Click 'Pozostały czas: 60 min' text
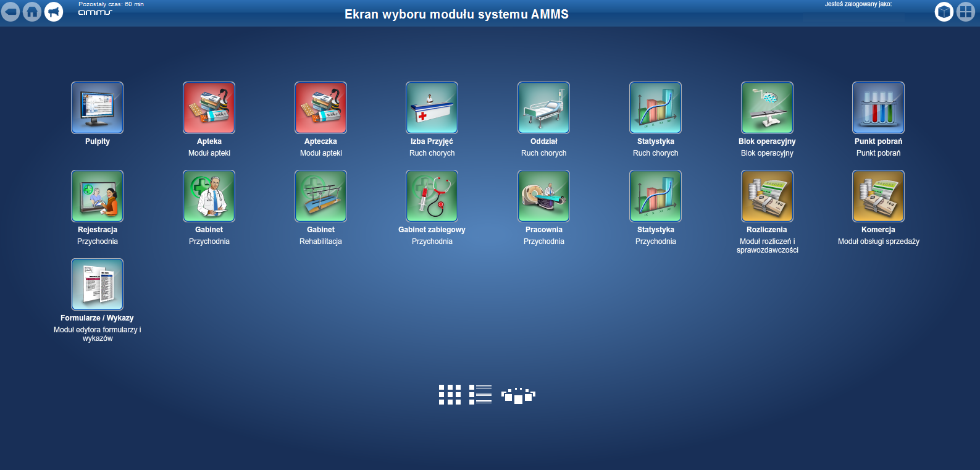Image resolution: width=980 pixels, height=470 pixels. (x=111, y=4)
